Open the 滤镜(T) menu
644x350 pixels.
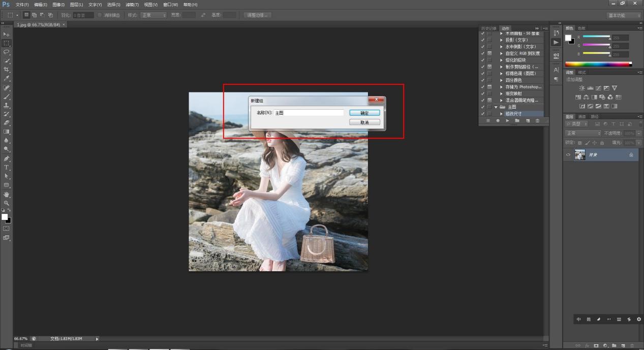pyautogui.click(x=132, y=5)
